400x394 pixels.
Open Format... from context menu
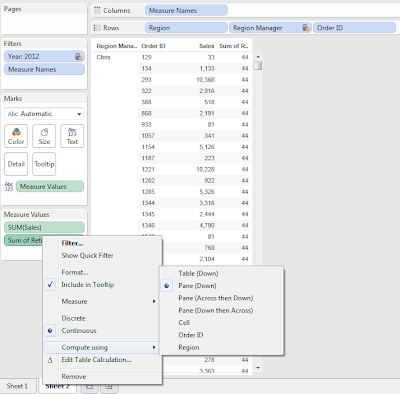pos(75,272)
